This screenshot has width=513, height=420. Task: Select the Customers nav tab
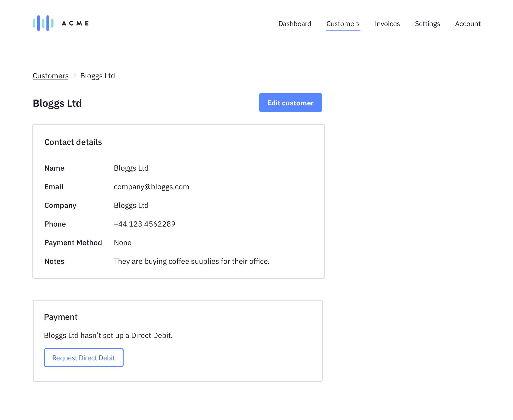click(343, 24)
